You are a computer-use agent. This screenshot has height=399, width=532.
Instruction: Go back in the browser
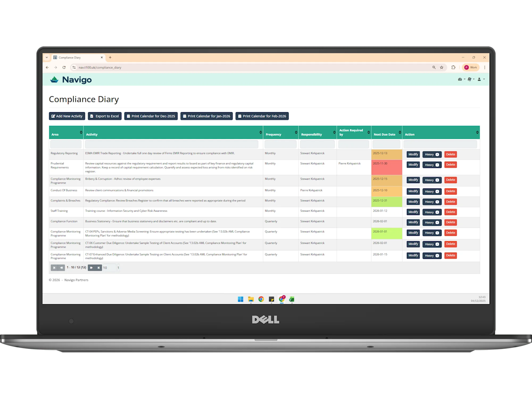point(47,67)
